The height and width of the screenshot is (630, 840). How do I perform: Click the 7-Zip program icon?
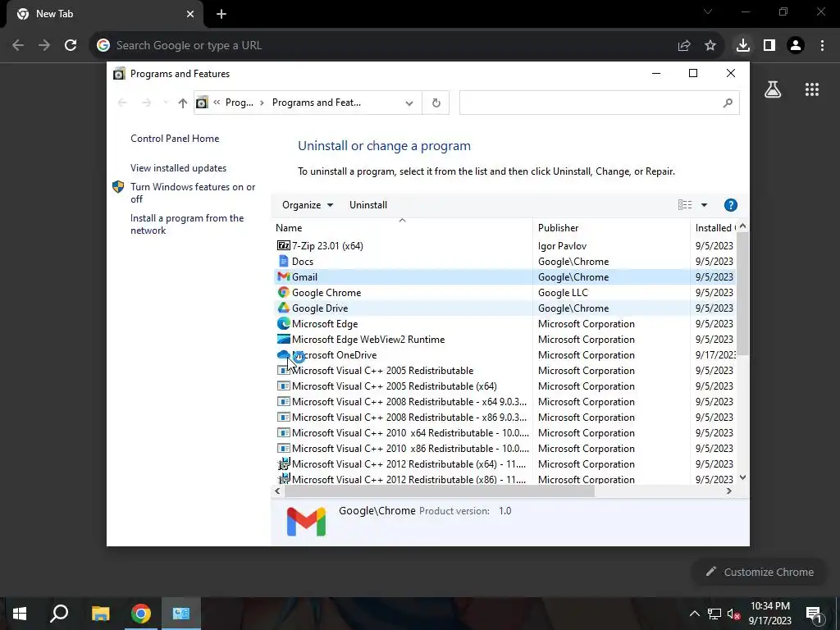pyautogui.click(x=283, y=246)
